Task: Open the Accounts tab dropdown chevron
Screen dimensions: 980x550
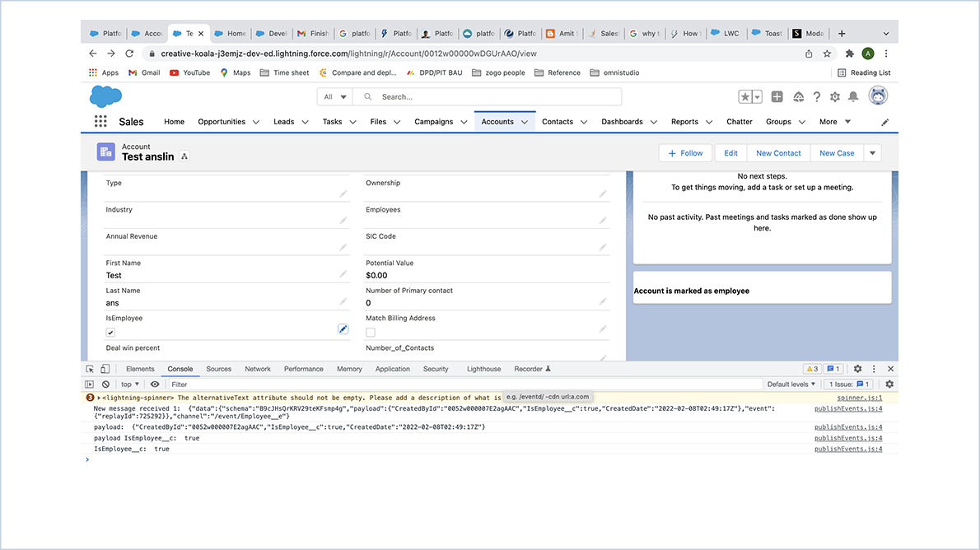Action: (526, 121)
